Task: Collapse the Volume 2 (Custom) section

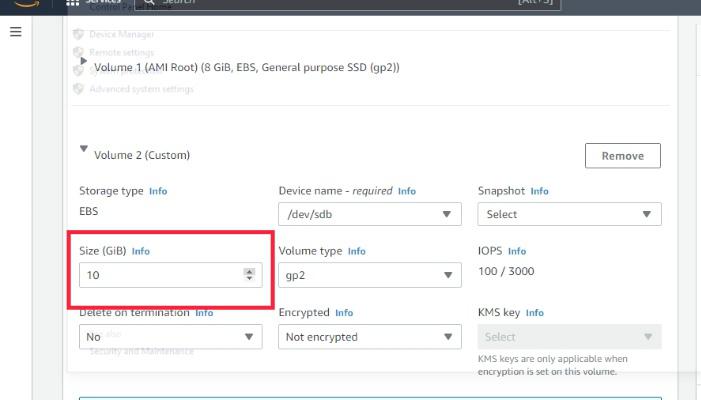Action: click(x=84, y=149)
